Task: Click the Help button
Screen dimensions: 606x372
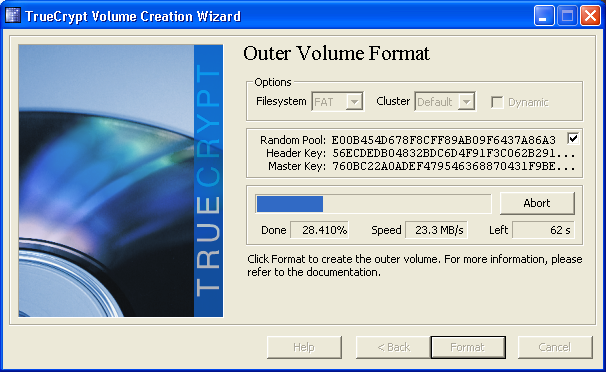Action: click(x=304, y=347)
